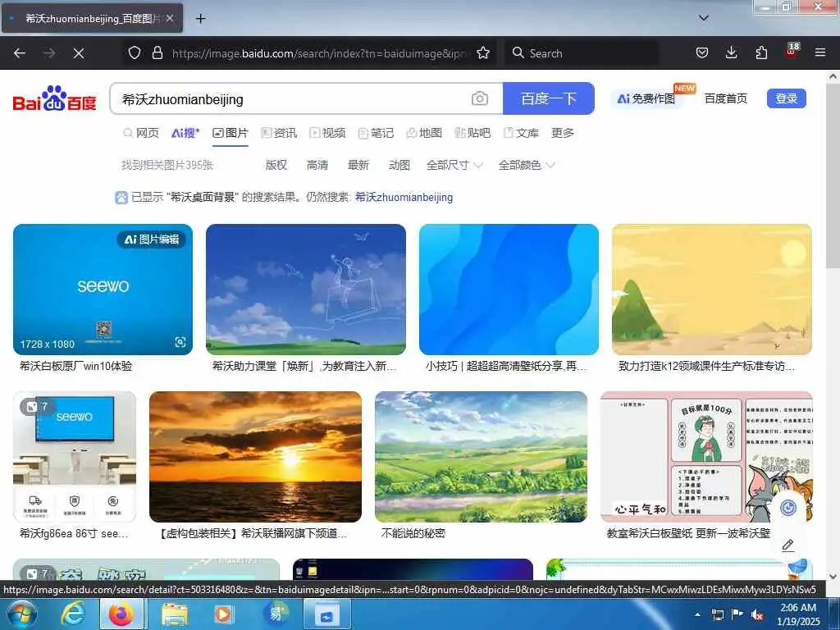Screen dimensions: 840x630
Task: Open a new browser tab with plus
Action: [x=200, y=19]
